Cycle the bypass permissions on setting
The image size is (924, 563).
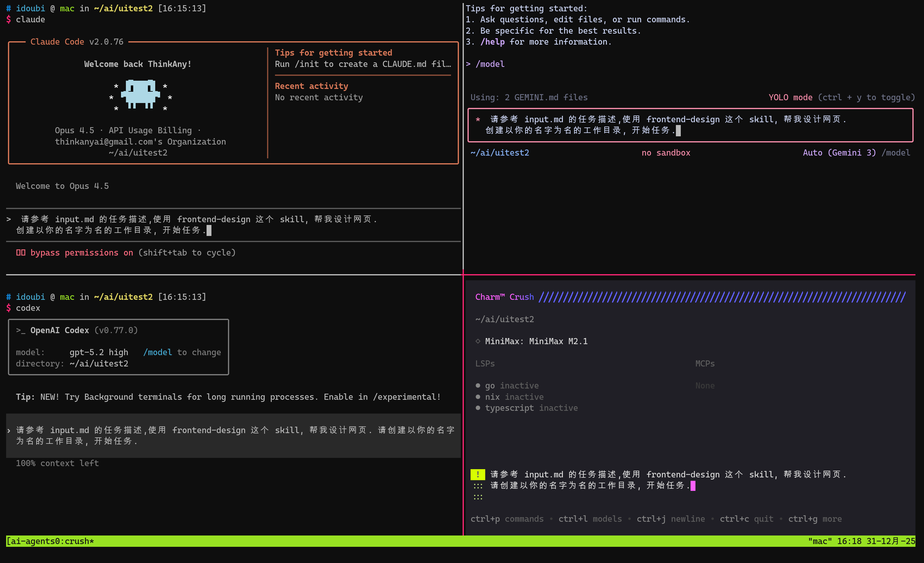point(82,253)
